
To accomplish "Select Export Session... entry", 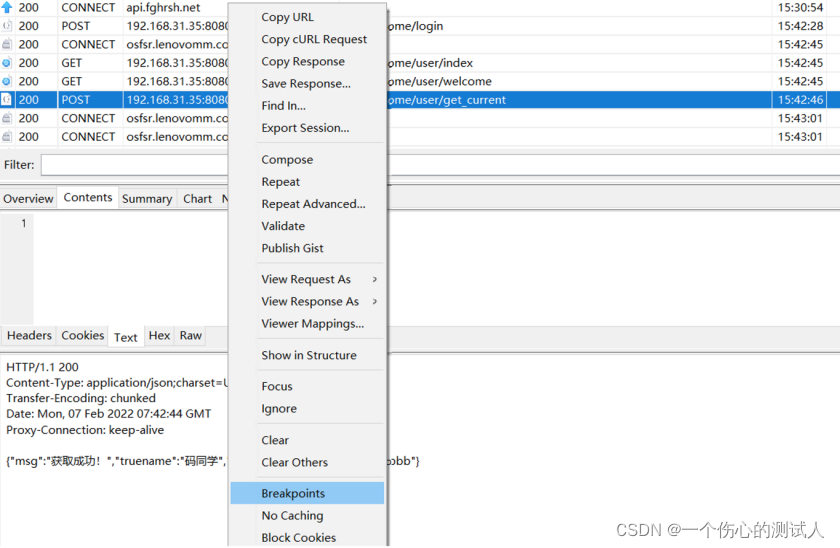I will [305, 128].
